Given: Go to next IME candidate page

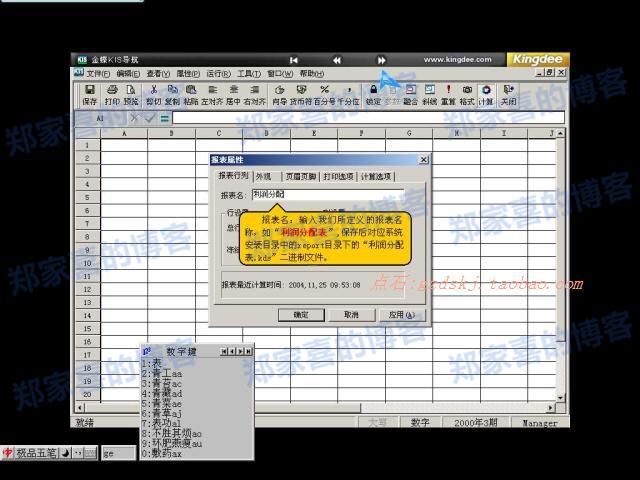Looking at the screenshot, I should [241, 351].
